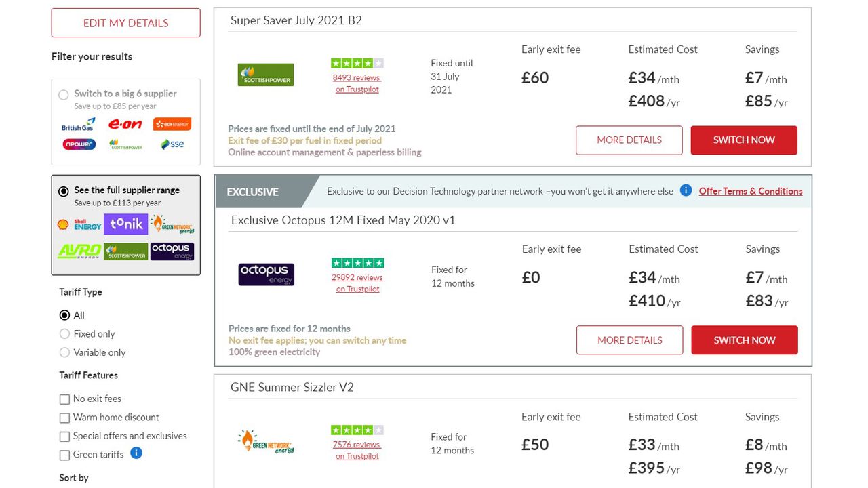Click the Tonik purple logo
Viewport: 868px width, 488px height.
[125, 224]
